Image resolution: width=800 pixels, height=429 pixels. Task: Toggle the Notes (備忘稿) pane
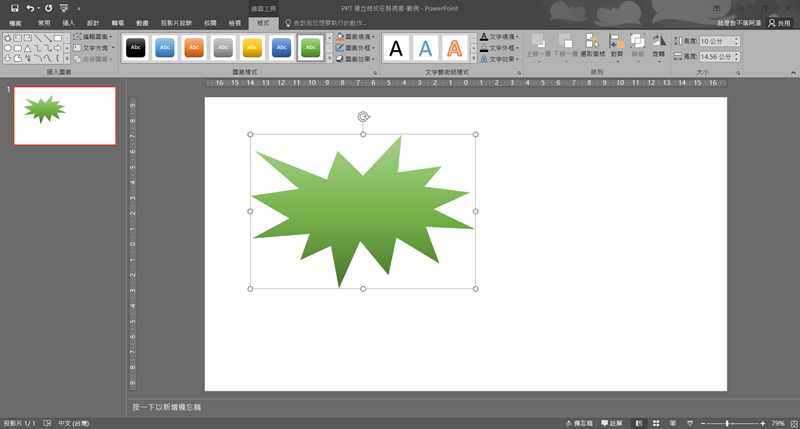(x=578, y=423)
